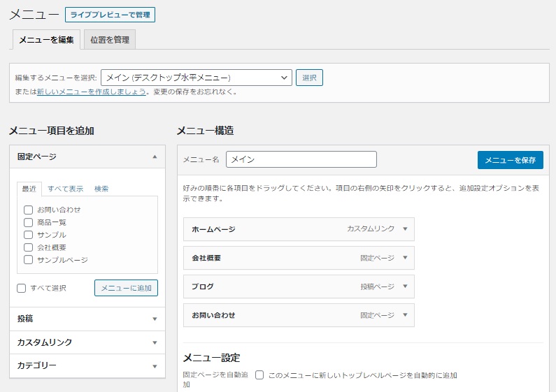Click the メニュー名 text field
Viewport: 556px width, 392px height.
(x=301, y=159)
